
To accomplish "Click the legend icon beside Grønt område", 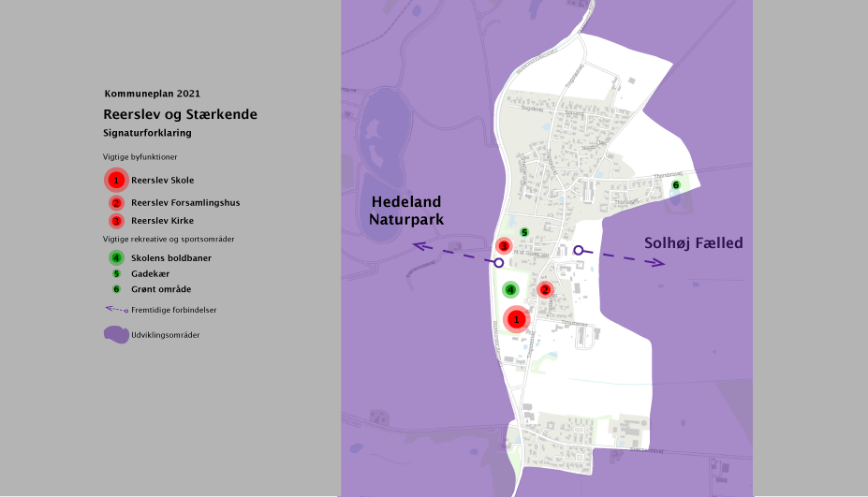I will 116,289.
